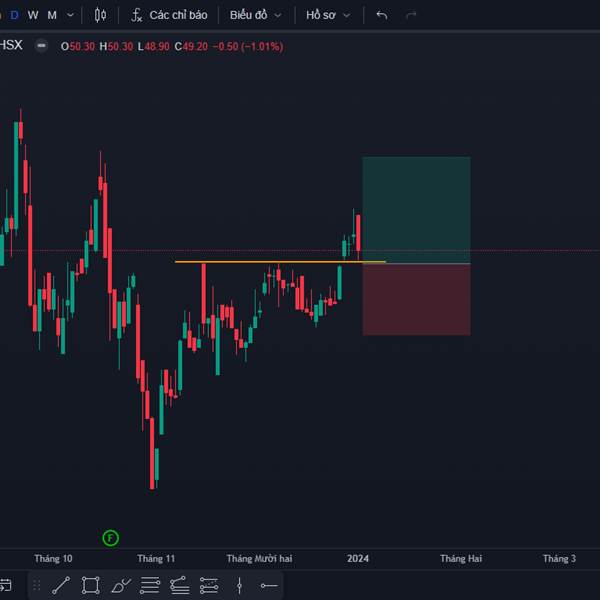
Task: Select the three-lines-with-end-circles tool
Action: [209, 585]
